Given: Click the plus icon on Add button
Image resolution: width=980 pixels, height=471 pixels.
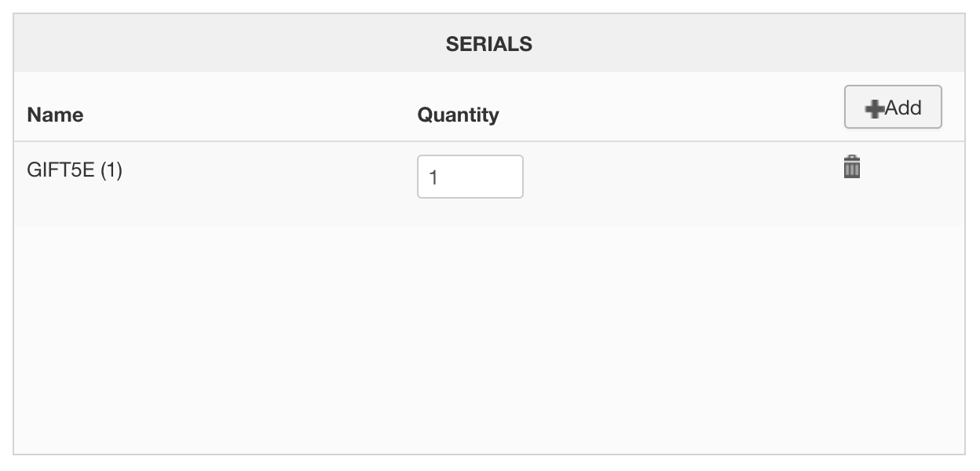Looking at the screenshot, I should [874, 109].
